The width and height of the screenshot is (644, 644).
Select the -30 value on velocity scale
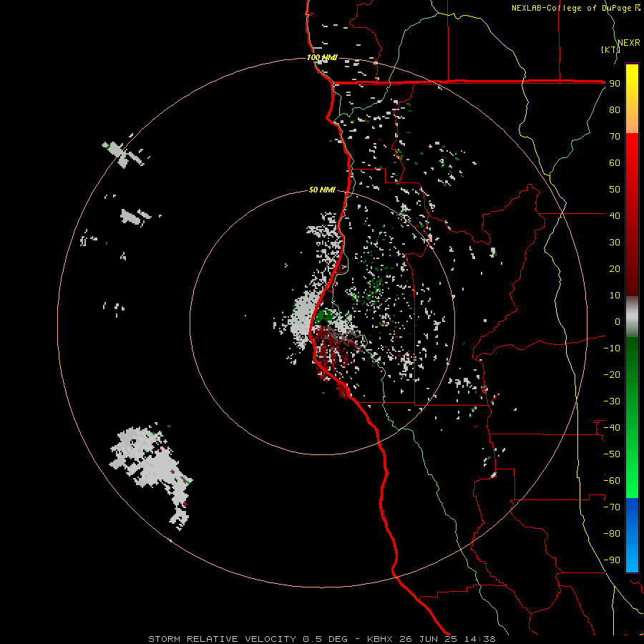click(612, 401)
